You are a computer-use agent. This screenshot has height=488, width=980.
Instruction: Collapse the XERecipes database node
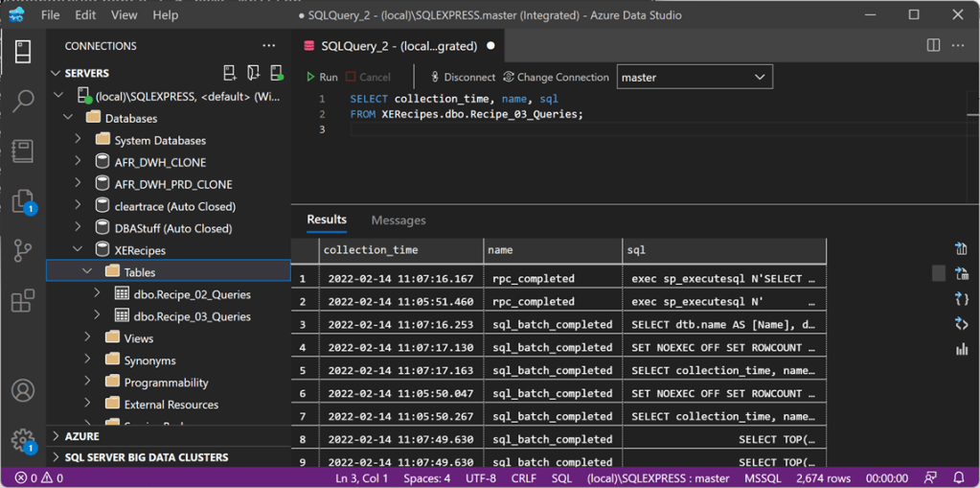click(79, 250)
